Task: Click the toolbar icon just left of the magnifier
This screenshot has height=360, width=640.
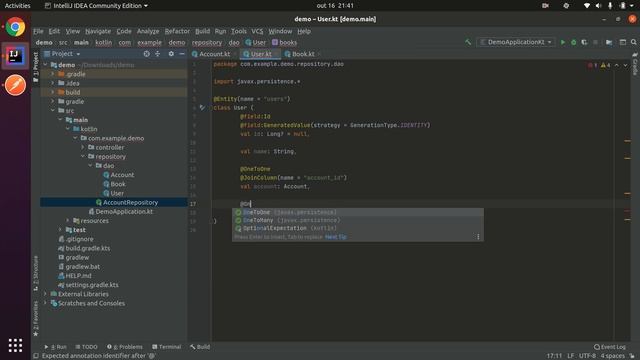Action: [x=622, y=42]
